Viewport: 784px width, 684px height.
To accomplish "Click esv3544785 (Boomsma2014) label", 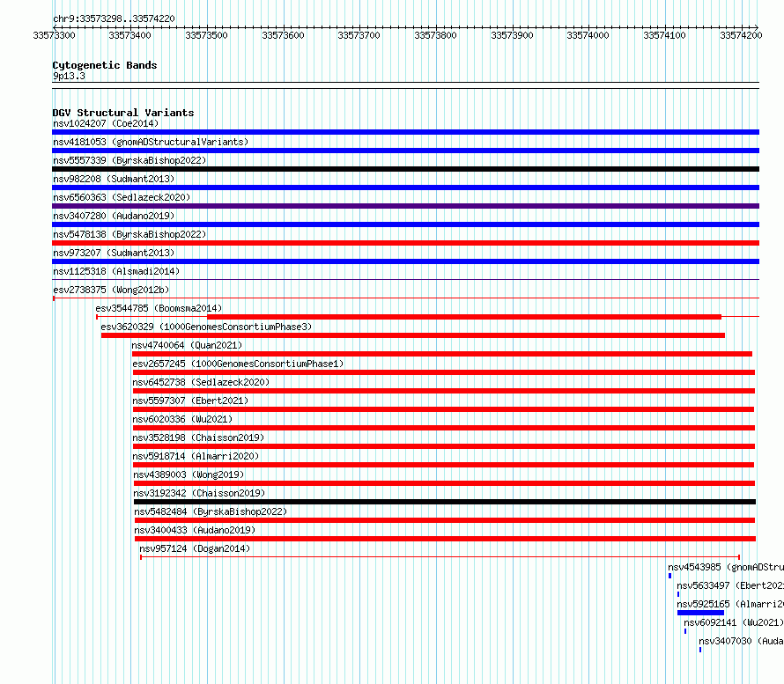I will [x=159, y=308].
